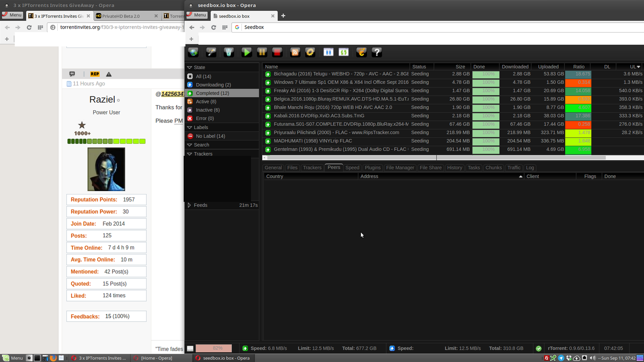Toggle sort arrow on UL column
This screenshot has height=362, width=644.
point(638,67)
